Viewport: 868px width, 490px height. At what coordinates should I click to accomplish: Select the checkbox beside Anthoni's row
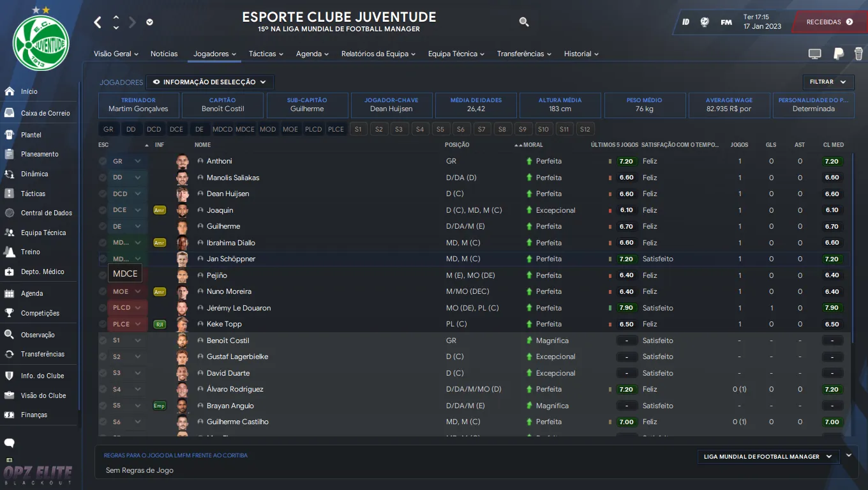tap(103, 162)
